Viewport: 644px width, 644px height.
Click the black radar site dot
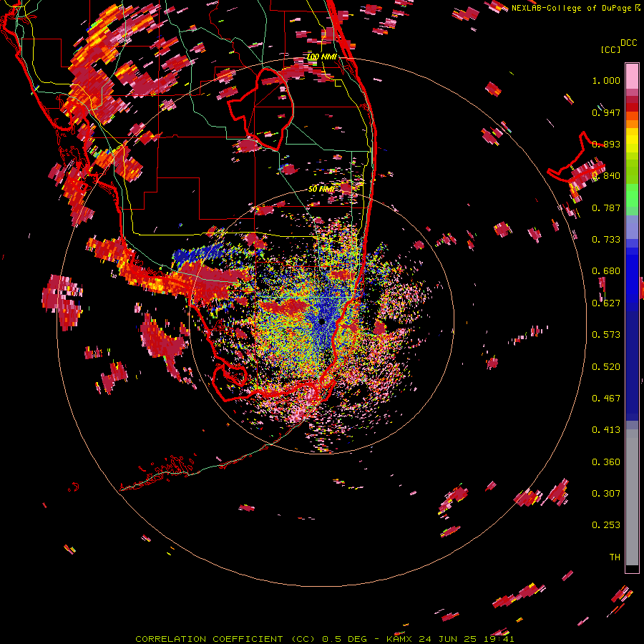pos(322,321)
